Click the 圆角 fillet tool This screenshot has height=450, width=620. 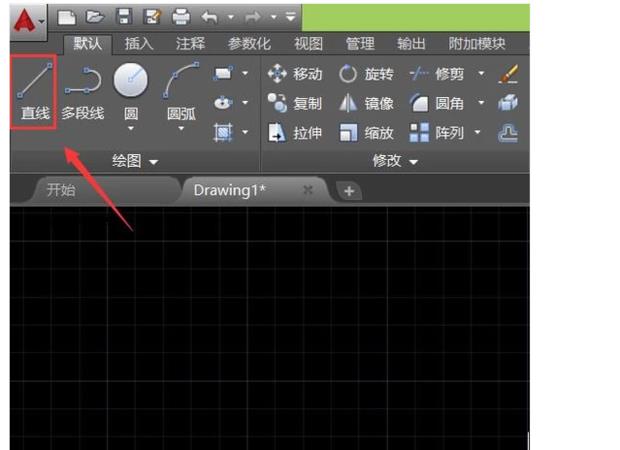(437, 104)
